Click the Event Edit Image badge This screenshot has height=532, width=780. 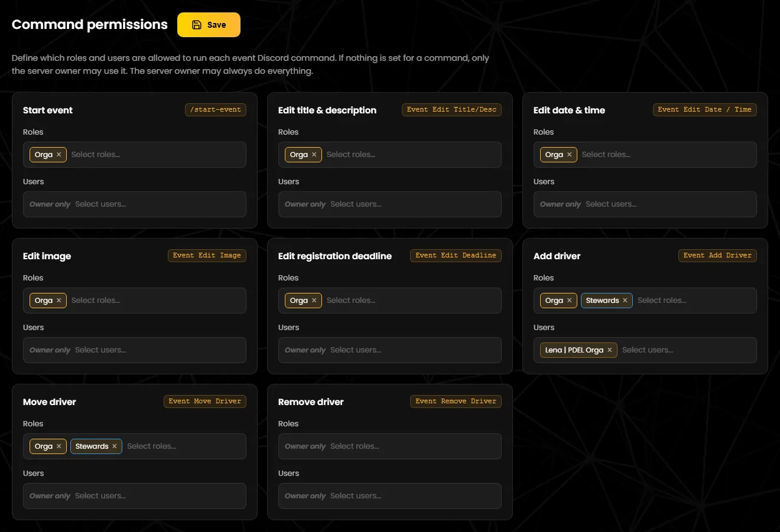click(x=207, y=256)
